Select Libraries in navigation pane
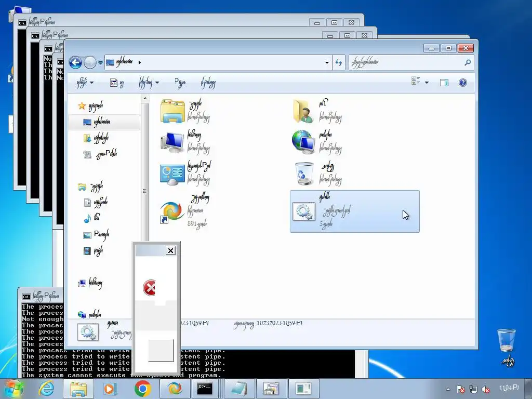 (x=90, y=187)
